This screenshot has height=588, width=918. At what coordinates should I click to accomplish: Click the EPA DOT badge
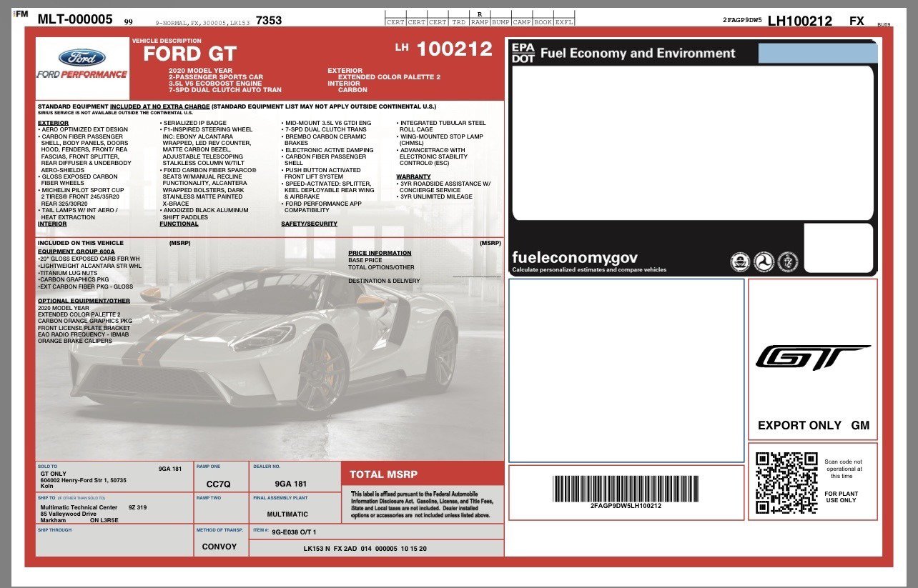(x=523, y=53)
